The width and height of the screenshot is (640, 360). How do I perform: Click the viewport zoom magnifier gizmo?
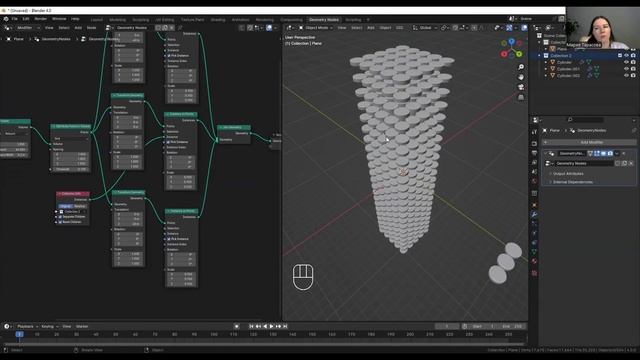click(521, 67)
